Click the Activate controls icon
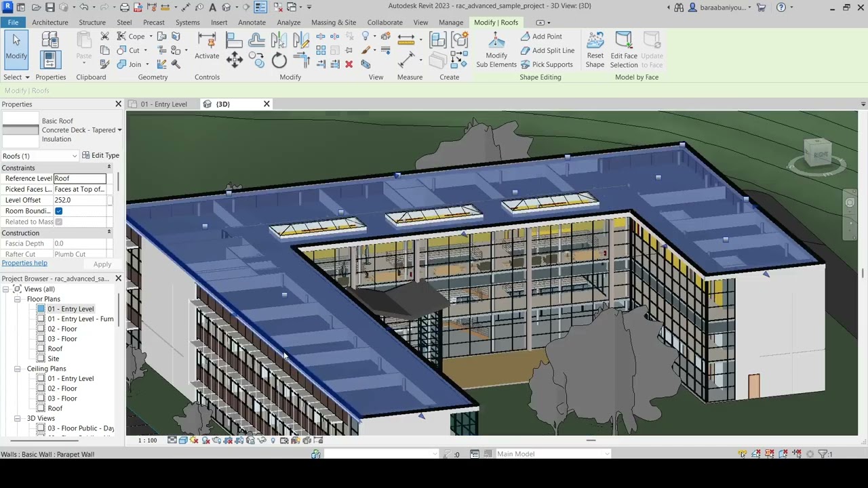The height and width of the screenshot is (488, 868). [x=207, y=47]
